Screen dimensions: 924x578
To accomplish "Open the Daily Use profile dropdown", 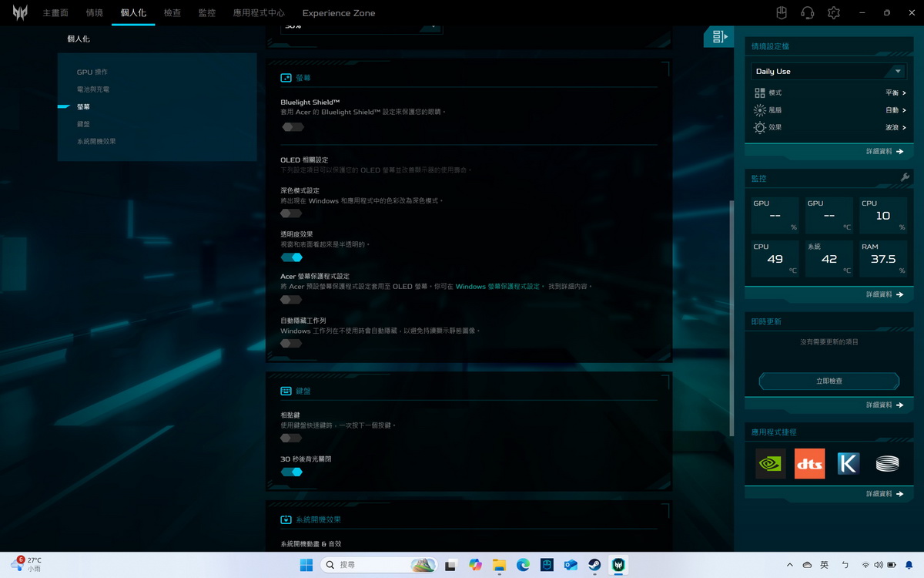I will 829,72.
